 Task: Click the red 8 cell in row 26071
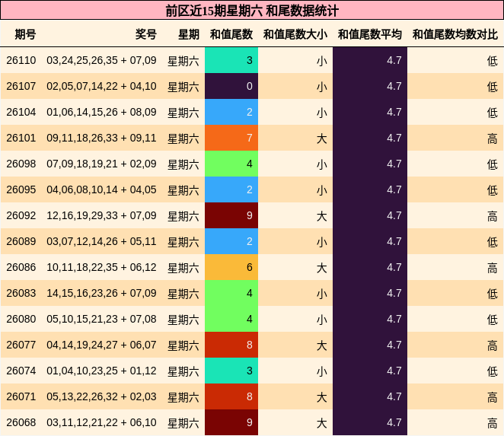click(x=231, y=396)
